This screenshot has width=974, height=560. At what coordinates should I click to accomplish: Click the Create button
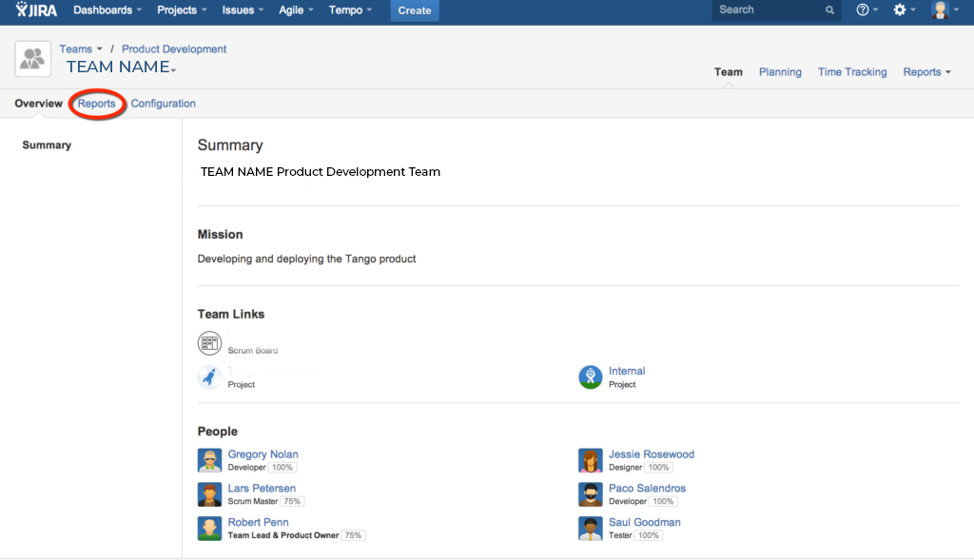point(415,10)
